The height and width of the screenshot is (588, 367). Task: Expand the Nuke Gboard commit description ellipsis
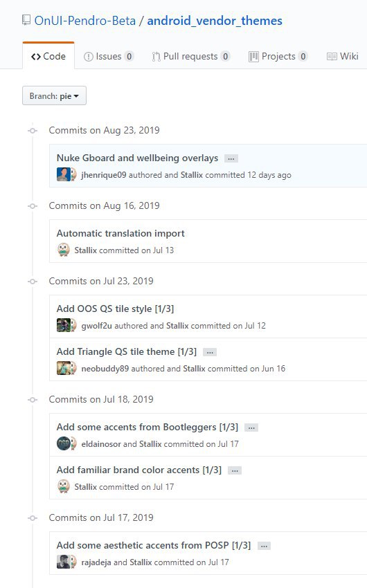pyautogui.click(x=231, y=158)
